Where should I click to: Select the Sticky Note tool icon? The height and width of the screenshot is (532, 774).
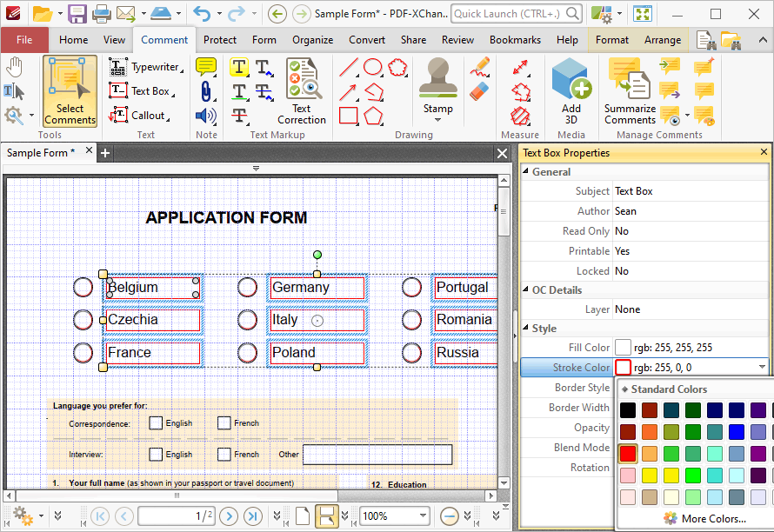206,67
